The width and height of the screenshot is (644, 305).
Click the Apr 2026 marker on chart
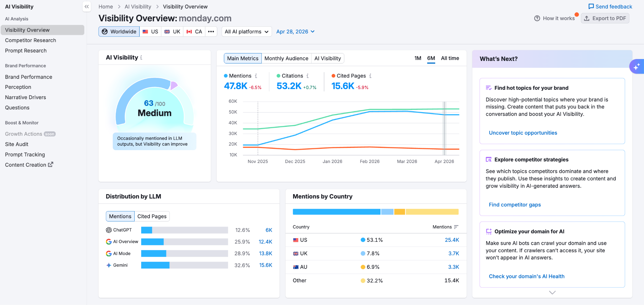(444, 128)
